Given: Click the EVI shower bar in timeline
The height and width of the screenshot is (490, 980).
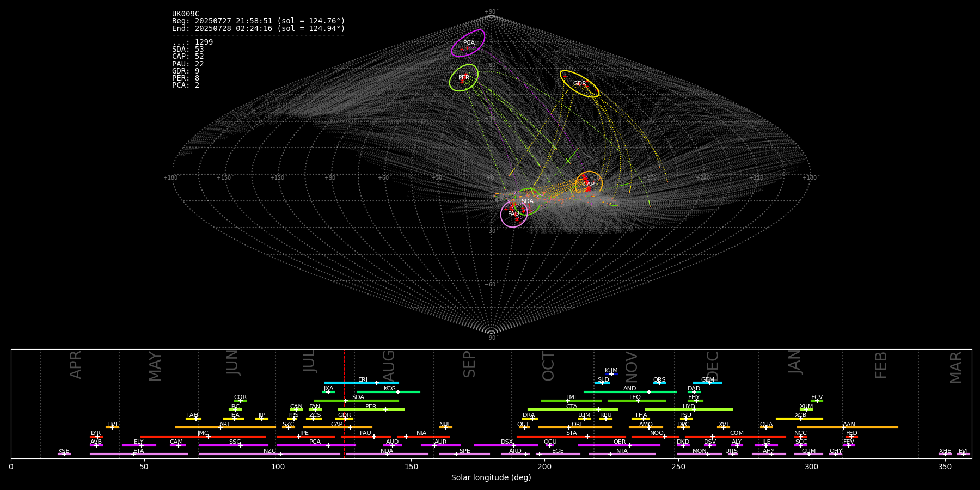Looking at the screenshot, I should (x=964, y=454).
